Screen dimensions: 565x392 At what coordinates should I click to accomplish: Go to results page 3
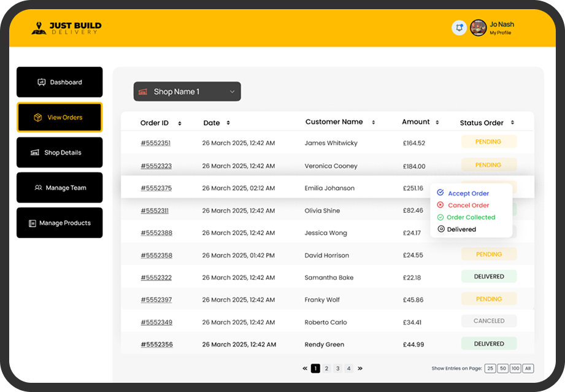coord(337,368)
